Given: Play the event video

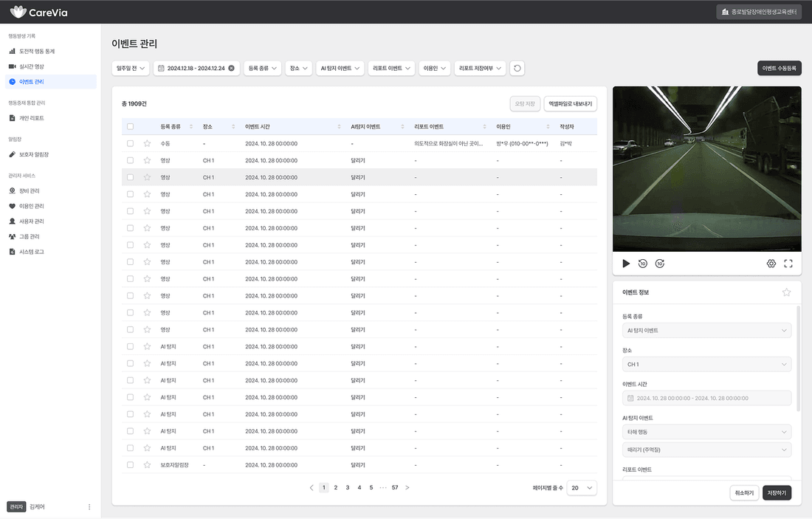Looking at the screenshot, I should (x=625, y=264).
